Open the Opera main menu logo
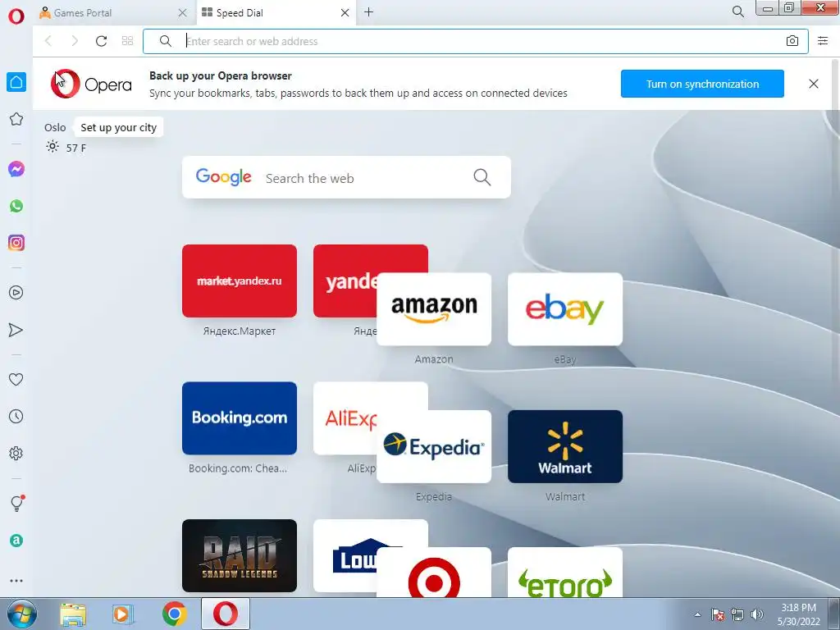The height and width of the screenshot is (630, 840). click(16, 16)
